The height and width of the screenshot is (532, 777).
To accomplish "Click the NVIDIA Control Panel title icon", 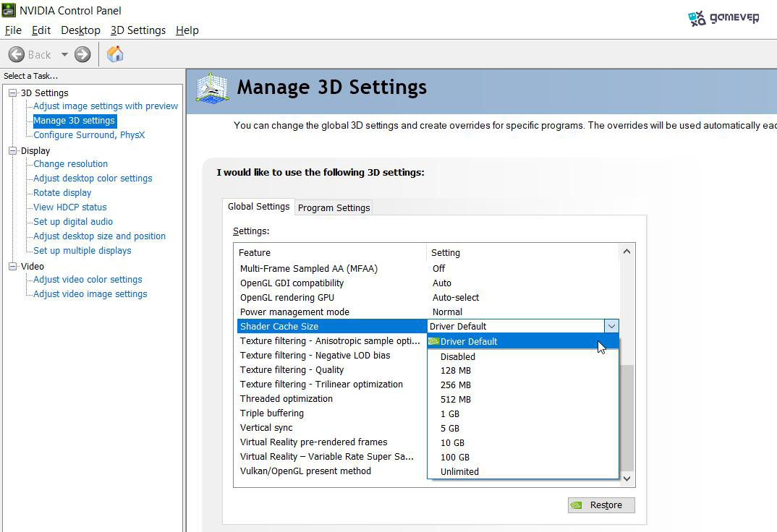I will pos(9,10).
